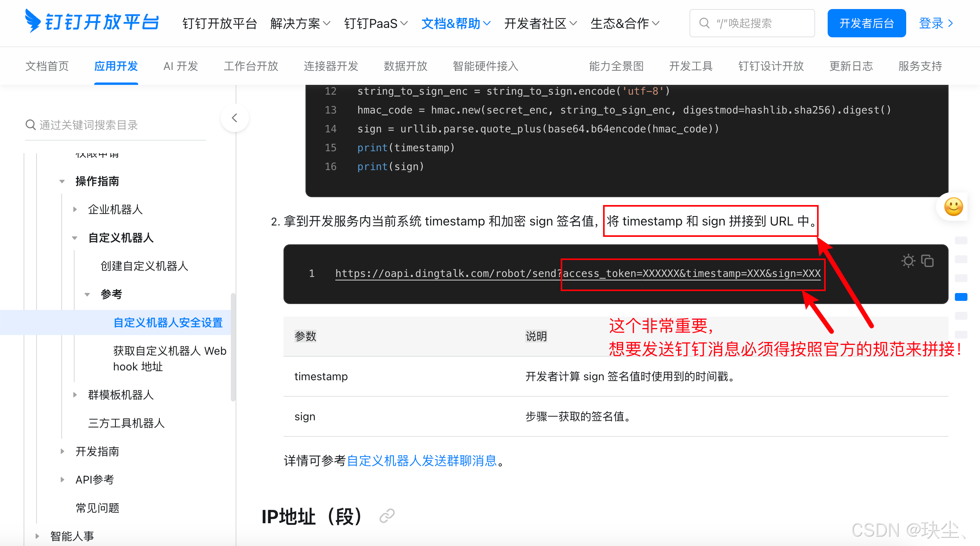The image size is (980, 546).
Task: Switch to the AI 开发 tab
Action: pos(181,66)
